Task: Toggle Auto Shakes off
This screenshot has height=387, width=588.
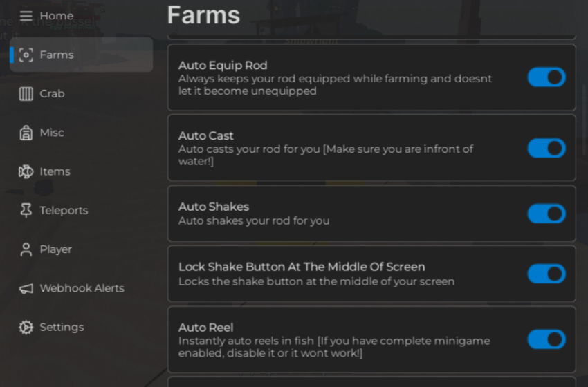Action: [x=546, y=214]
